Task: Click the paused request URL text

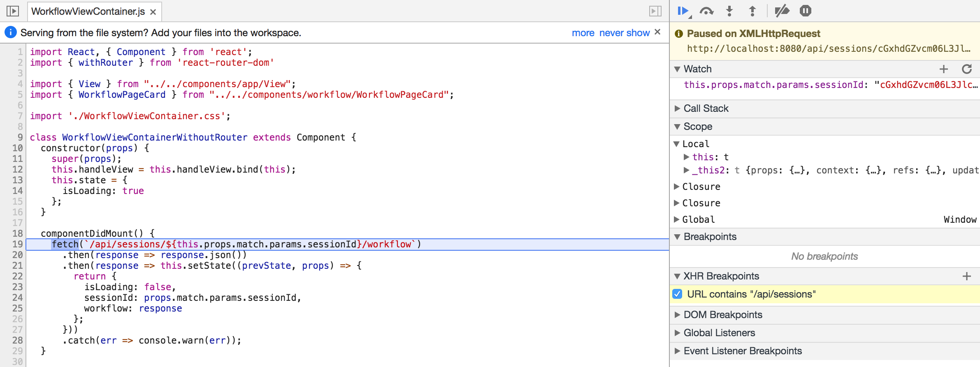Action: click(829, 49)
